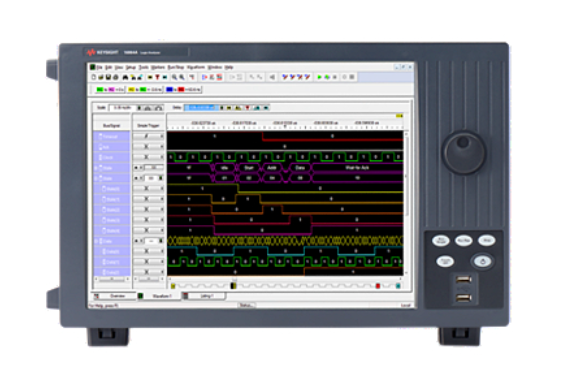Image resolution: width=583 pixels, height=380 pixels.
Task: Click the blue-to-red marker measurement button
Action: [184, 90]
